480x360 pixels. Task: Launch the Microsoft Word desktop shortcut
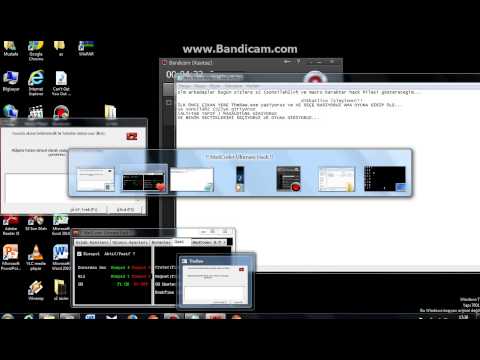(x=61, y=258)
